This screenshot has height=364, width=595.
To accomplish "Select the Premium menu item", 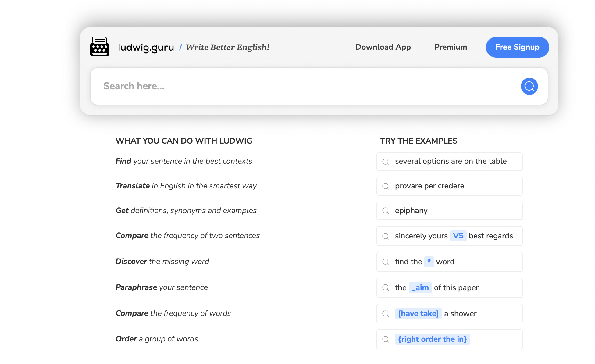I will click(451, 47).
